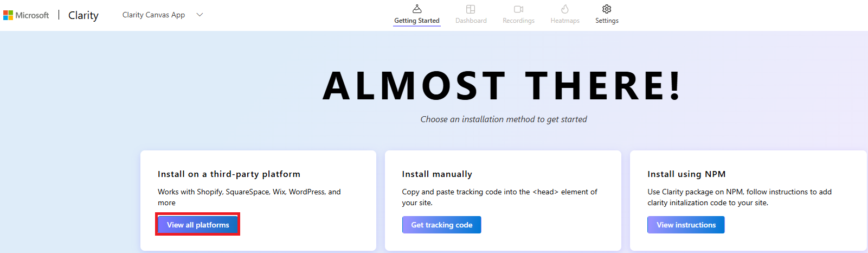Image resolution: width=868 pixels, height=253 pixels.
Task: Click the Install on a third-party platform heading
Action: pyautogui.click(x=229, y=174)
